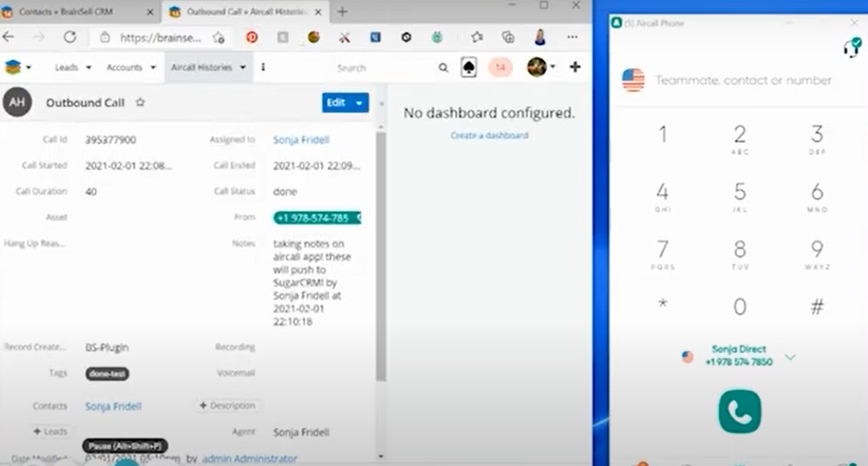This screenshot has height=466, width=868.
Task: Favorite the Outbound Call record star
Action: tap(140, 102)
